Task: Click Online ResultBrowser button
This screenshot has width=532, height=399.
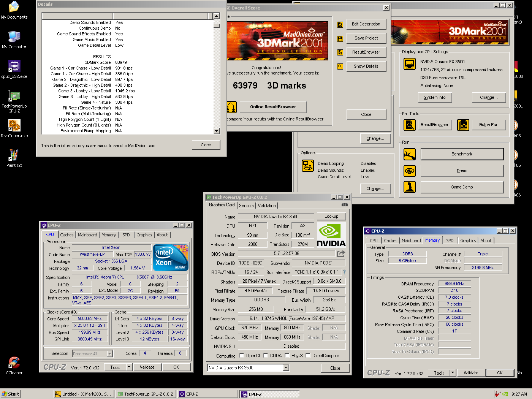Action: point(273,107)
